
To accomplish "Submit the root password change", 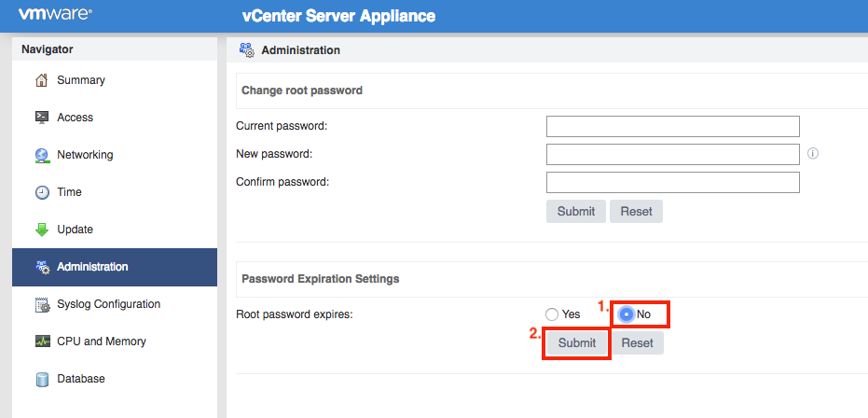I will 576,212.
